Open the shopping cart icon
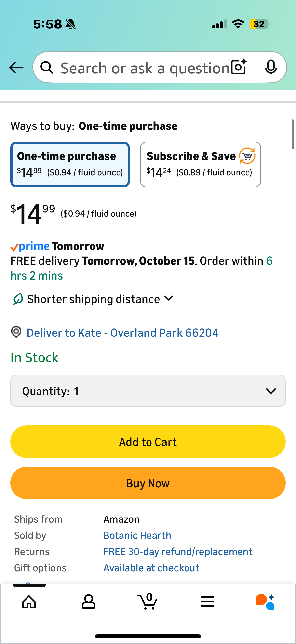 pos(148,601)
